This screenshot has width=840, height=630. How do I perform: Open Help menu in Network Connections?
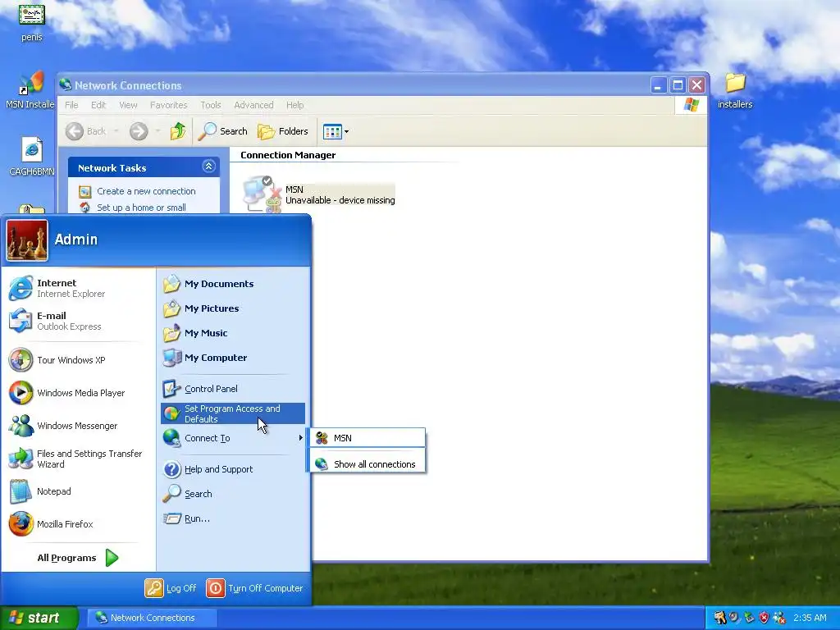[x=294, y=105]
